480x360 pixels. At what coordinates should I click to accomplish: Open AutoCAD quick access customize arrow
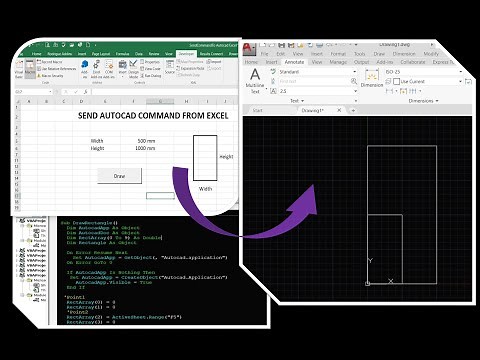356,45
